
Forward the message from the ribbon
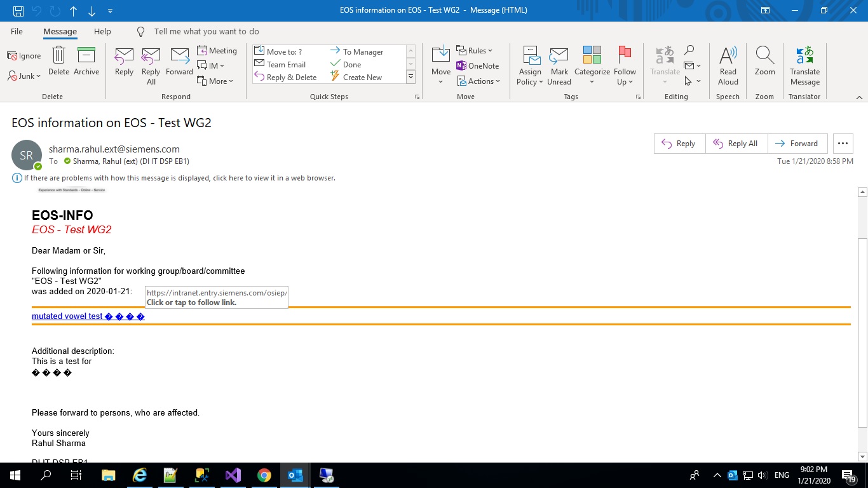pos(179,62)
